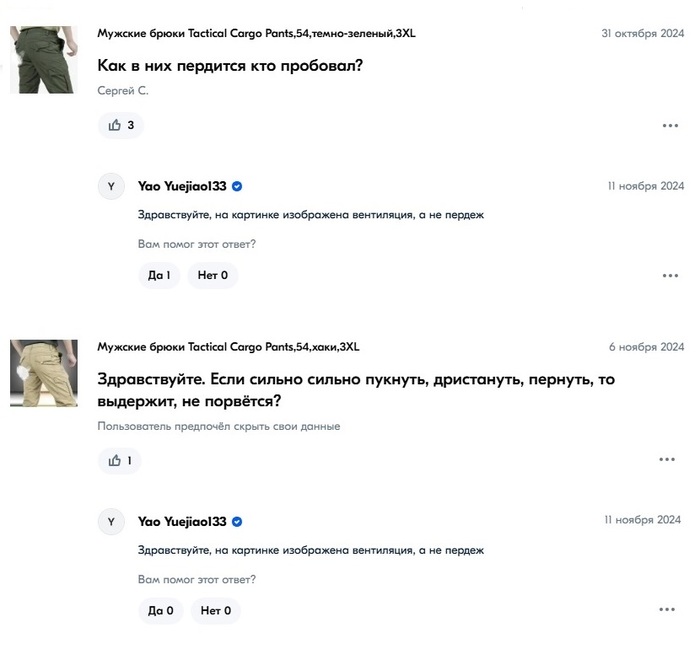Image resolution: width=700 pixels, height=649 pixels.
Task: Open second Yao Yuejiao133 seller name
Action: click(x=182, y=521)
